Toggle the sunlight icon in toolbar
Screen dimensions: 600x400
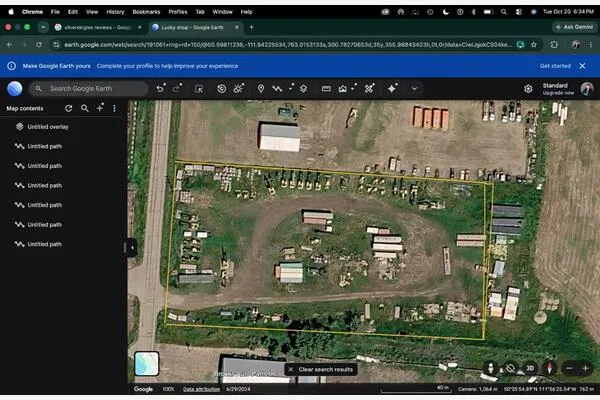click(238, 89)
